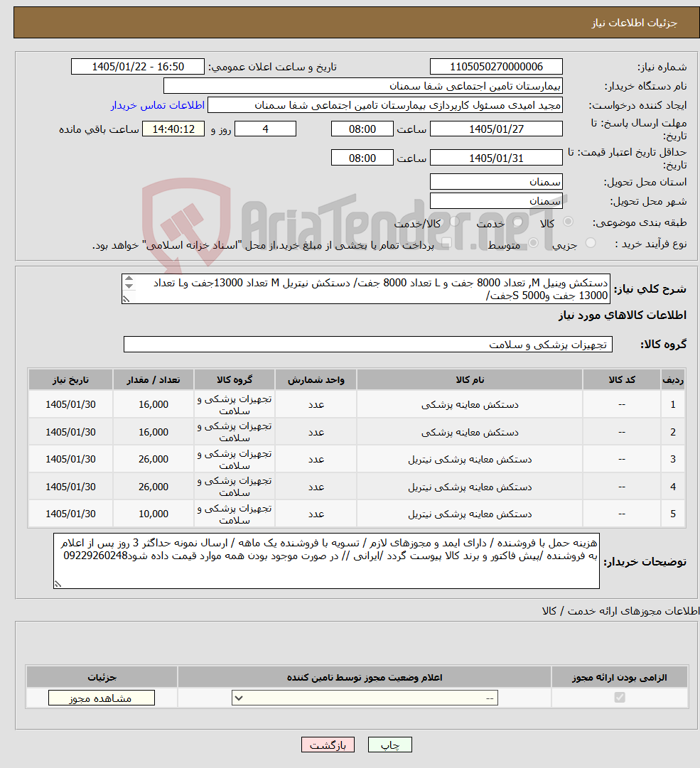Viewport: 700px width, 768px height.
Task: Click quantity 26,000 in row 4
Action: pos(154,487)
